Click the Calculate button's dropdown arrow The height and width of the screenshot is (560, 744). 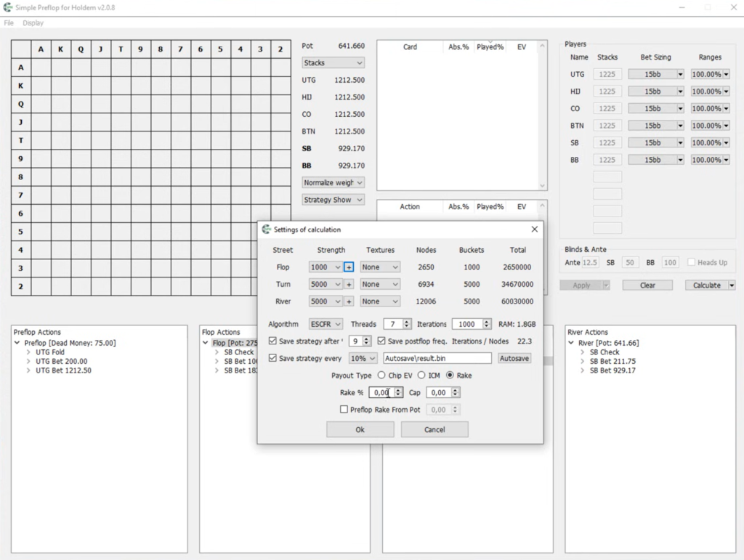click(x=732, y=285)
